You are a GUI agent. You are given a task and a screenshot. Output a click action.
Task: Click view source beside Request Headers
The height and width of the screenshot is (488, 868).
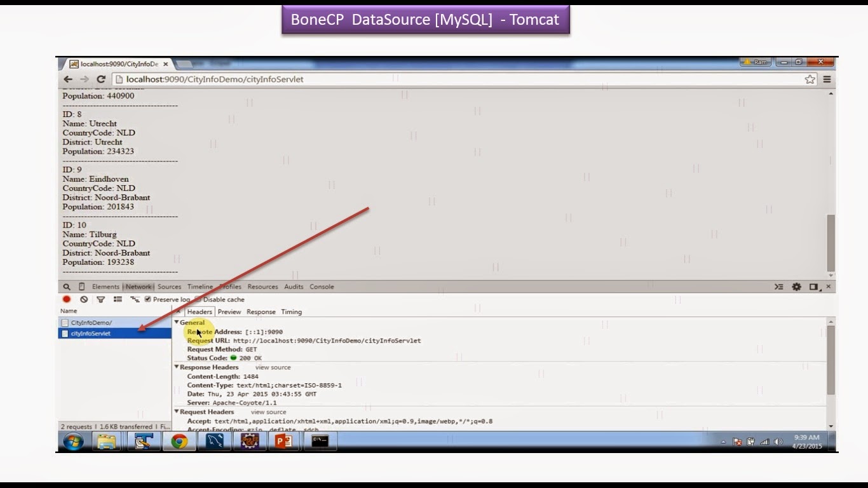coord(269,412)
